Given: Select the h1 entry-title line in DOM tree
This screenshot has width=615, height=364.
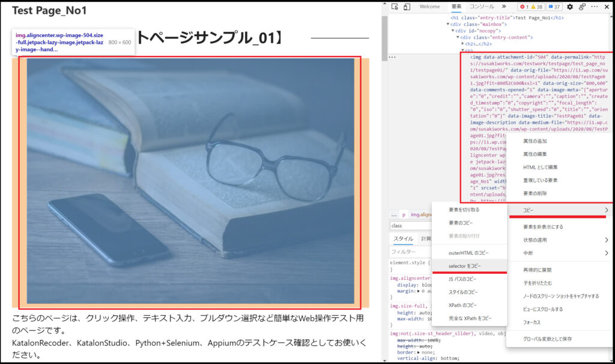Looking at the screenshot, I should point(507,17).
